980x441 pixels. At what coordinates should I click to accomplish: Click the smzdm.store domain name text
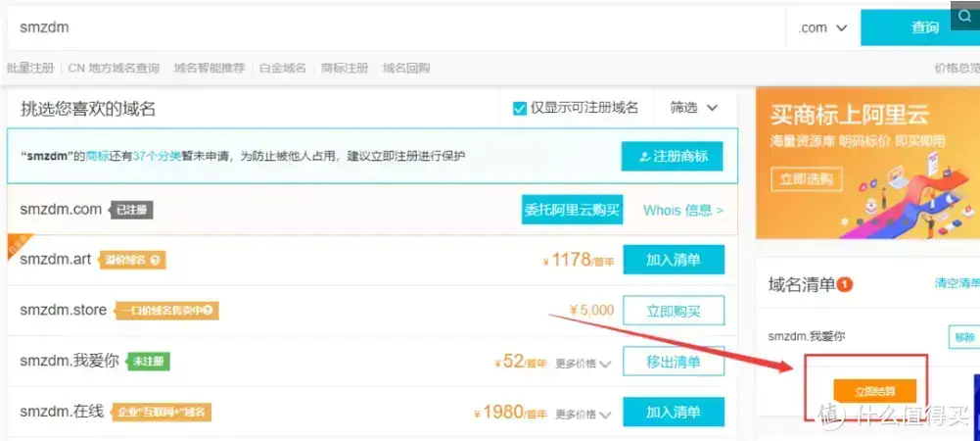coord(63,311)
